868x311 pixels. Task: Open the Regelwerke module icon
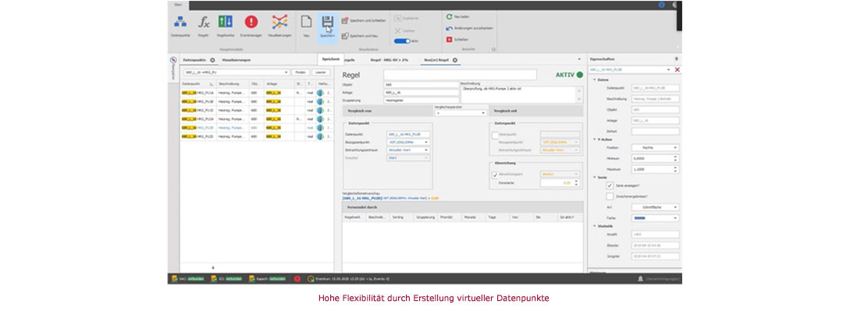coord(225,22)
